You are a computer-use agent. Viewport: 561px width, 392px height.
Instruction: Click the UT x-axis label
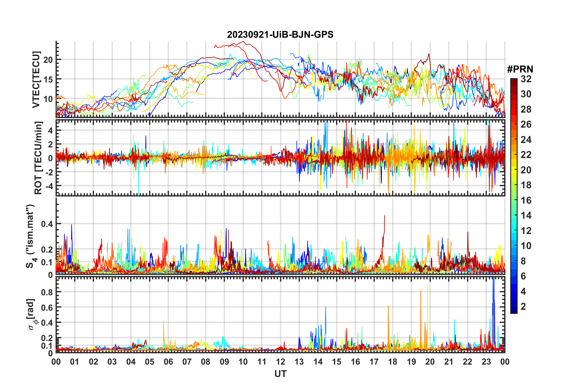280,374
